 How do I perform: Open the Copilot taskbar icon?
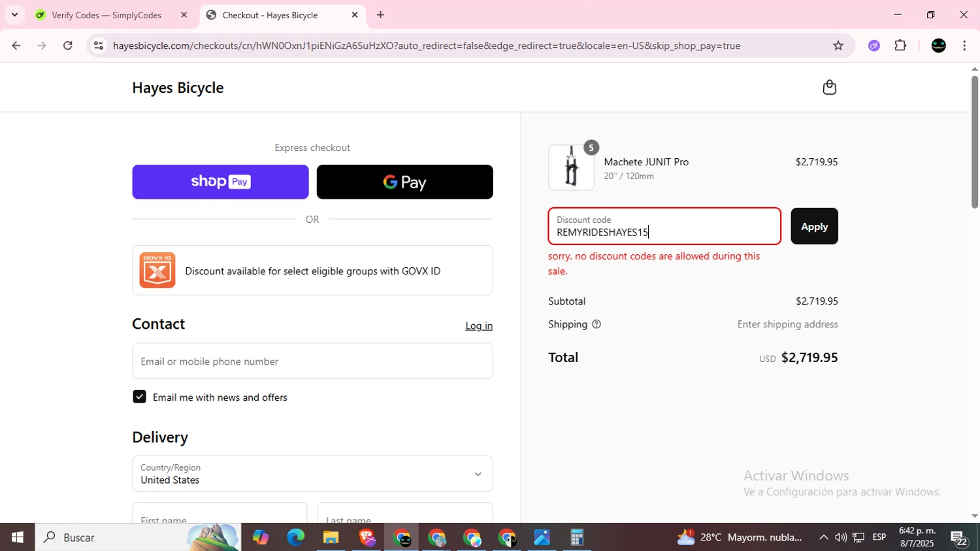pos(261,537)
